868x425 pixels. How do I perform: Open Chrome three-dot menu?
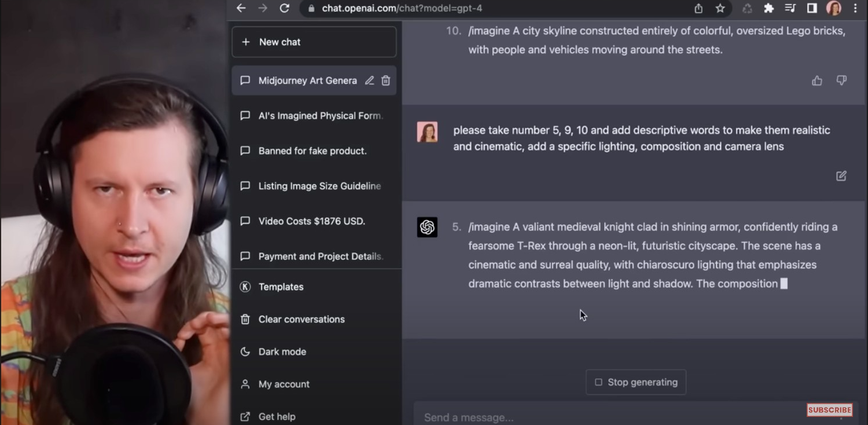[855, 8]
